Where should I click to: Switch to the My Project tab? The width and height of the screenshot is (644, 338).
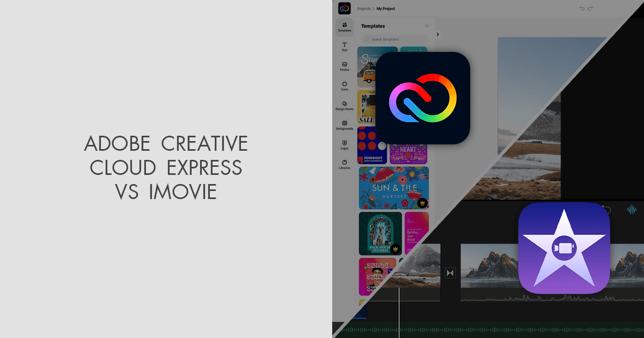[386, 9]
